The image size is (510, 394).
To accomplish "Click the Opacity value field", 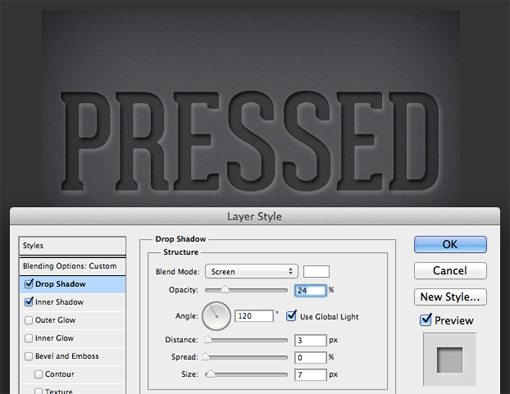I will click(x=310, y=290).
